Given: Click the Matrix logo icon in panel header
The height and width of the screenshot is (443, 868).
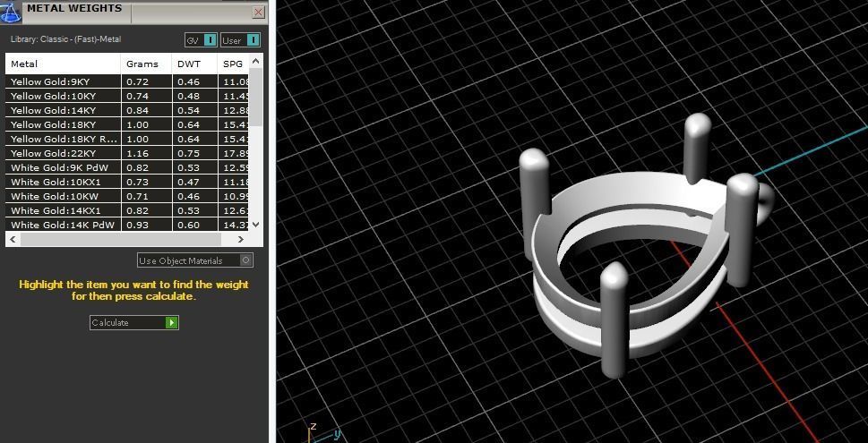Looking at the screenshot, I should (x=11, y=11).
